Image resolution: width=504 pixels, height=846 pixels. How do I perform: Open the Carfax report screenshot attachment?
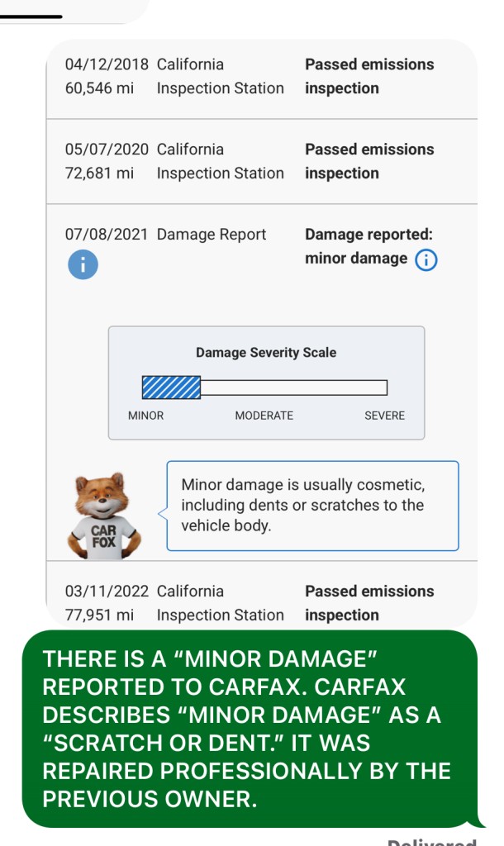[x=262, y=334]
